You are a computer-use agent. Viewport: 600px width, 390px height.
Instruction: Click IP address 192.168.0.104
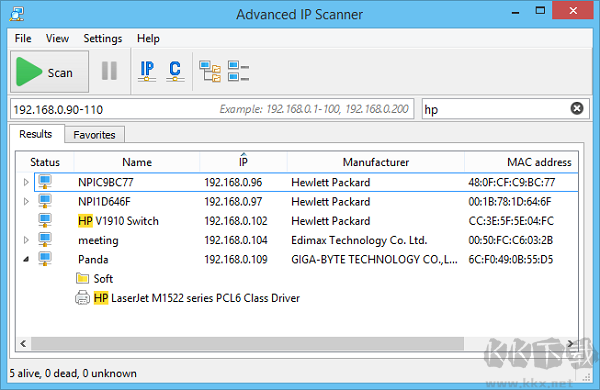coord(236,240)
